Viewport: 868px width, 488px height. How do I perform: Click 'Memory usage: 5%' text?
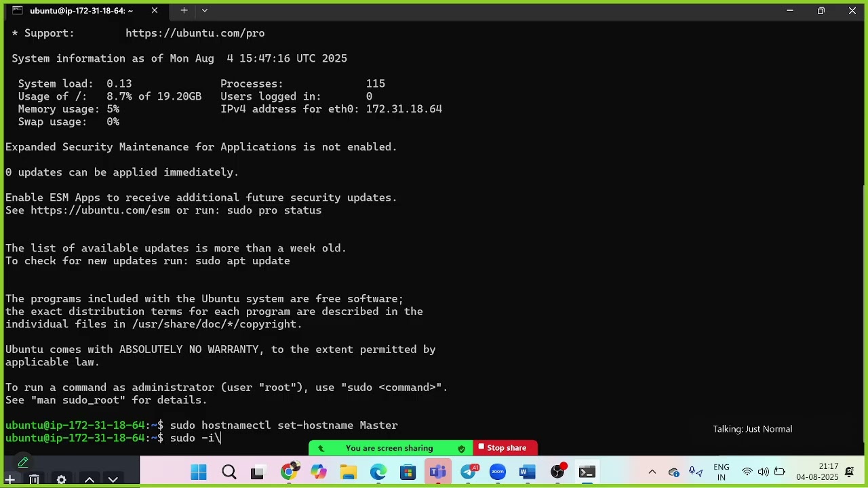click(68, 109)
